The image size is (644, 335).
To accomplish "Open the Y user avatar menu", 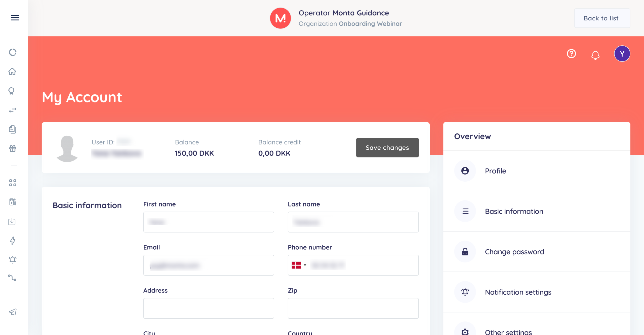I will point(622,54).
